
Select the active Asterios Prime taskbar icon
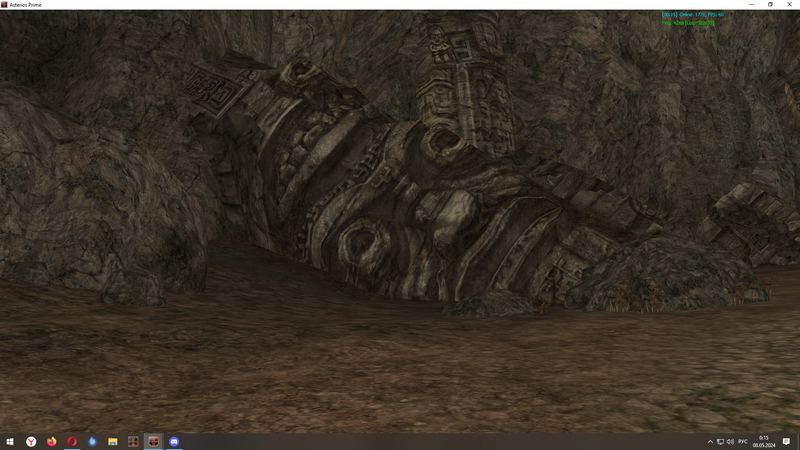click(154, 441)
